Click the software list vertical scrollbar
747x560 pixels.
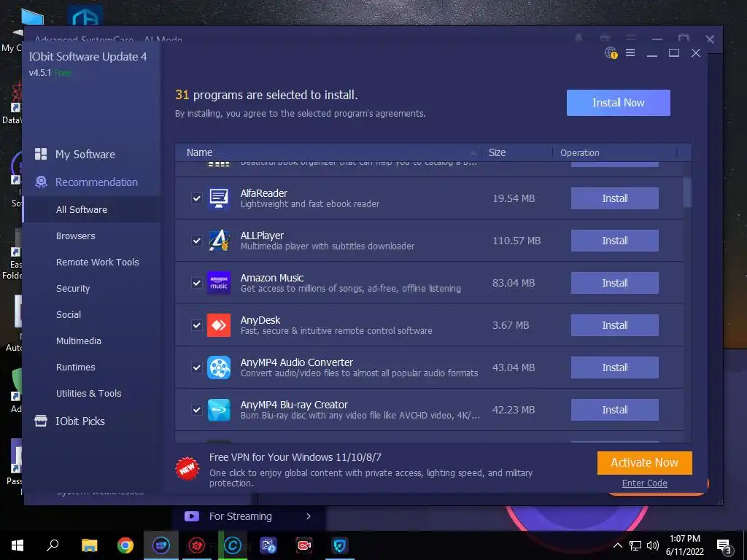[x=687, y=192]
